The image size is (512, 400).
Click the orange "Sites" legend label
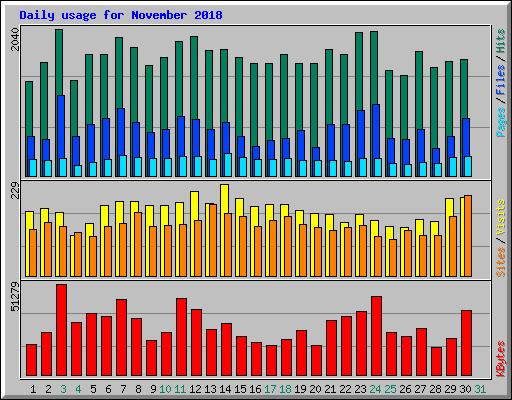501,262
